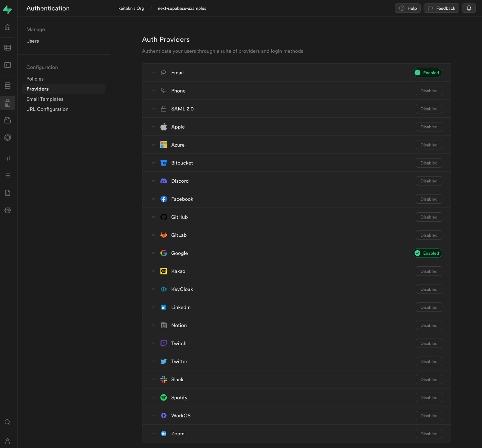
Task: Expand the WorkOS provider chevron
Action: 154,416
